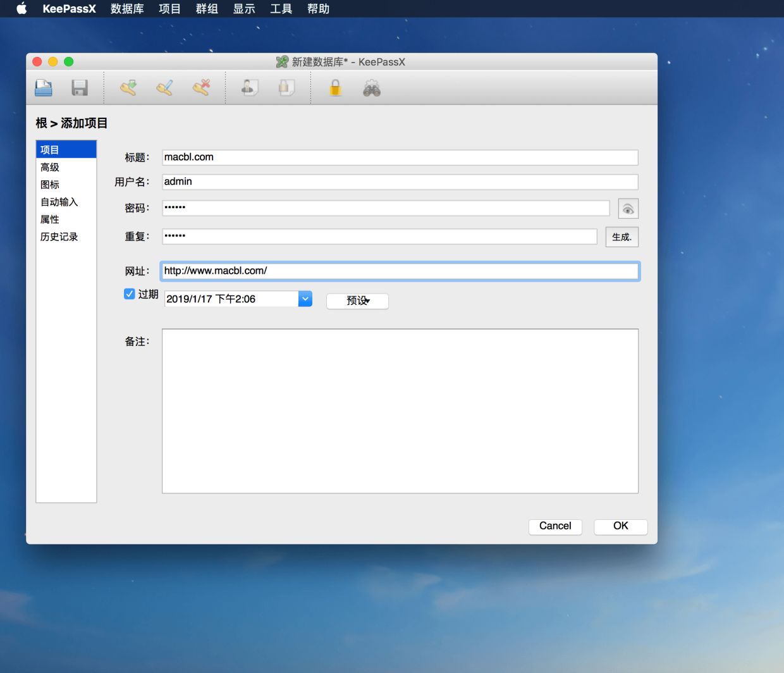Screen dimensions: 784x673
Task: Click the Save database floppy icon
Action: click(x=80, y=88)
